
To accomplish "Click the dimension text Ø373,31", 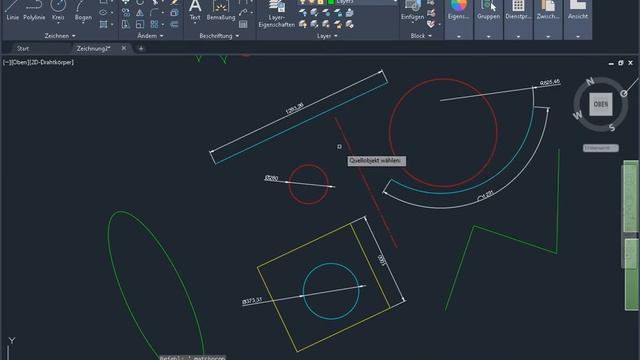I will 252,301.
